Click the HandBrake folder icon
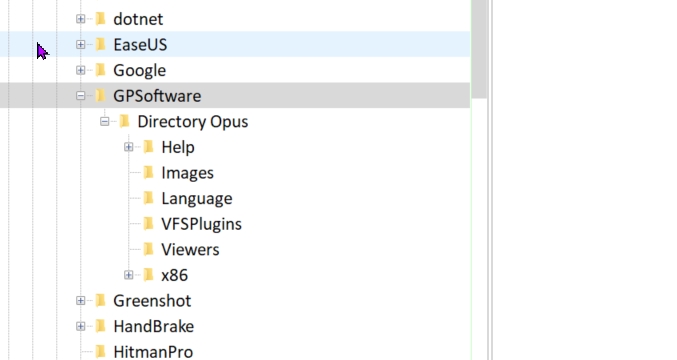The width and height of the screenshot is (677, 360). (x=101, y=326)
